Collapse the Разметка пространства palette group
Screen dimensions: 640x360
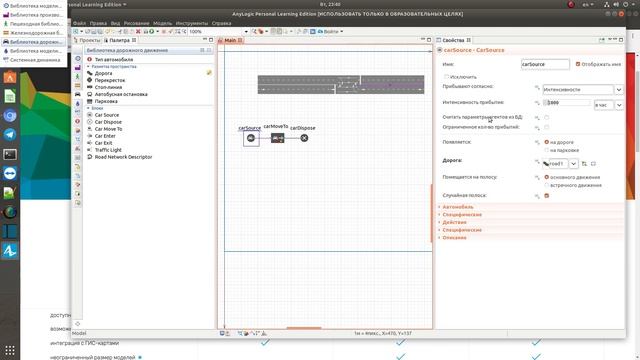pyautogui.click(x=88, y=67)
